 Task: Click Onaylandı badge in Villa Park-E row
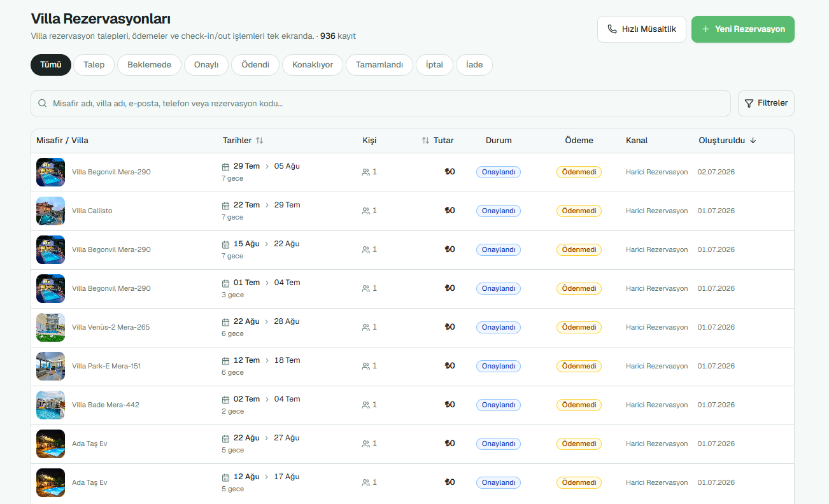[499, 367]
